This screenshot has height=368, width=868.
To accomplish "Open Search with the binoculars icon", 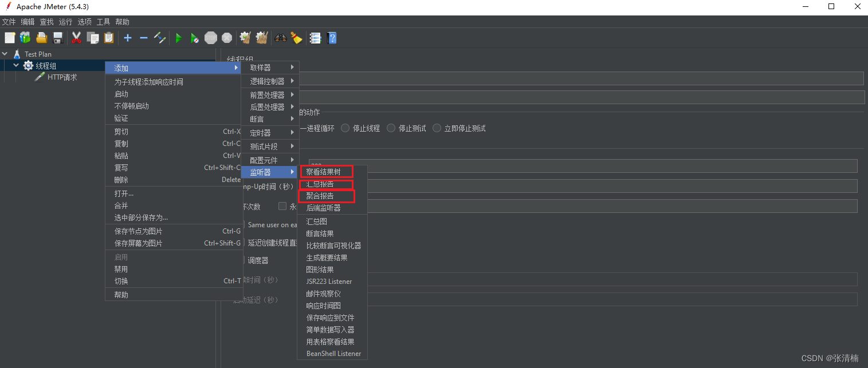I will (281, 38).
